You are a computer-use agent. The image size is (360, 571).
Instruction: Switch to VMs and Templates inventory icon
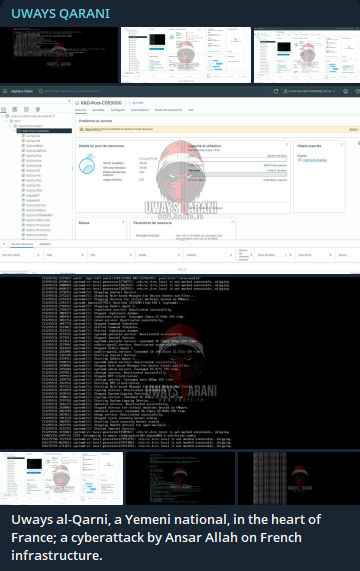(x=15, y=109)
